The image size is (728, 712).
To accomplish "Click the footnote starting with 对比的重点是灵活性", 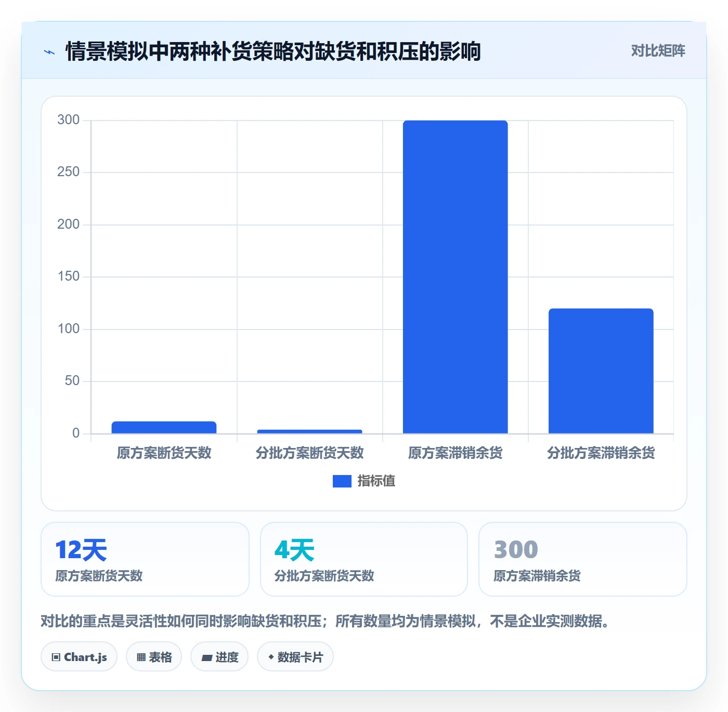I will (325, 621).
